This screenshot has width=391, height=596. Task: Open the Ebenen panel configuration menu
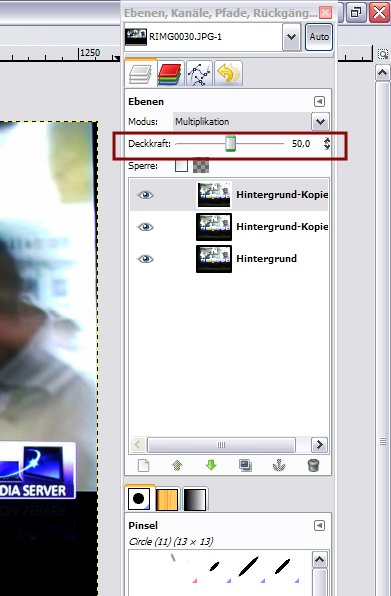point(319,101)
